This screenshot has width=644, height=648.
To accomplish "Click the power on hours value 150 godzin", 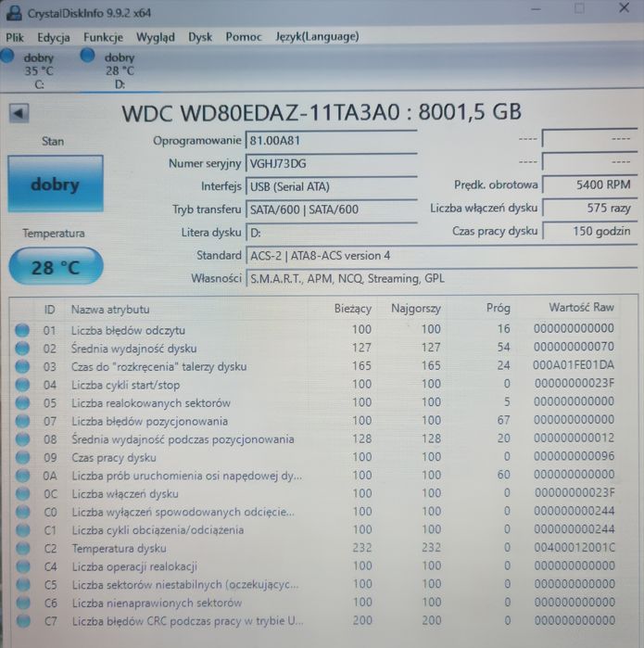I will 589,231.
